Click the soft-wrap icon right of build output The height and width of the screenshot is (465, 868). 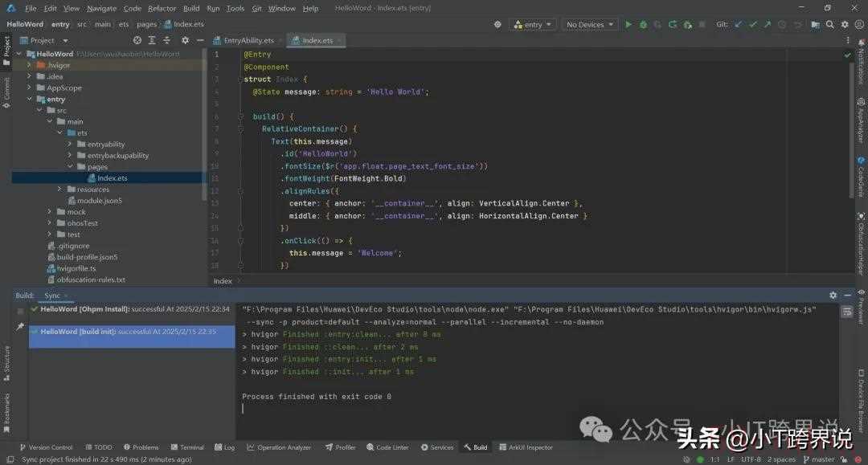tap(847, 312)
